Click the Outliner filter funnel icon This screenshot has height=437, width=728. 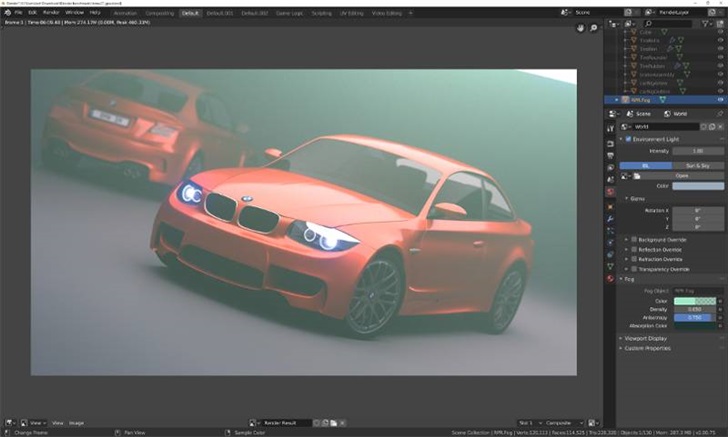(703, 22)
